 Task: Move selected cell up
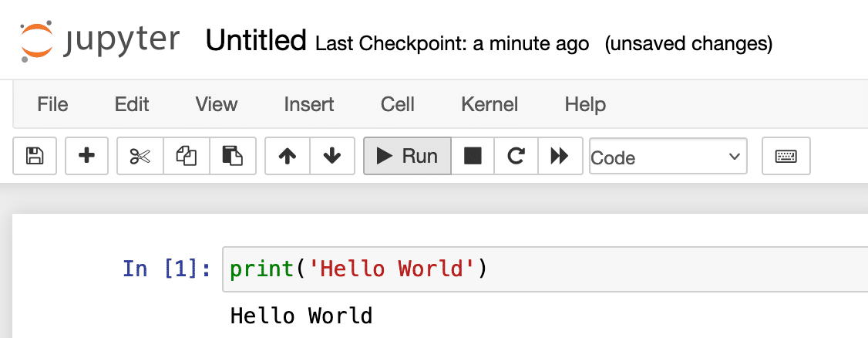pos(287,156)
